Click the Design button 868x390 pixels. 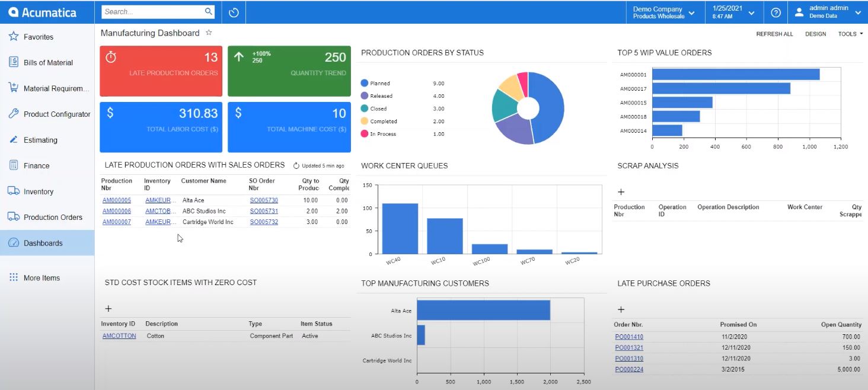815,34
